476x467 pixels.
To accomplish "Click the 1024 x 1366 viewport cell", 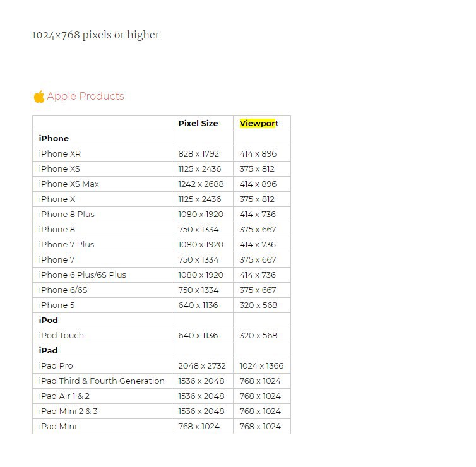I will click(x=261, y=366).
